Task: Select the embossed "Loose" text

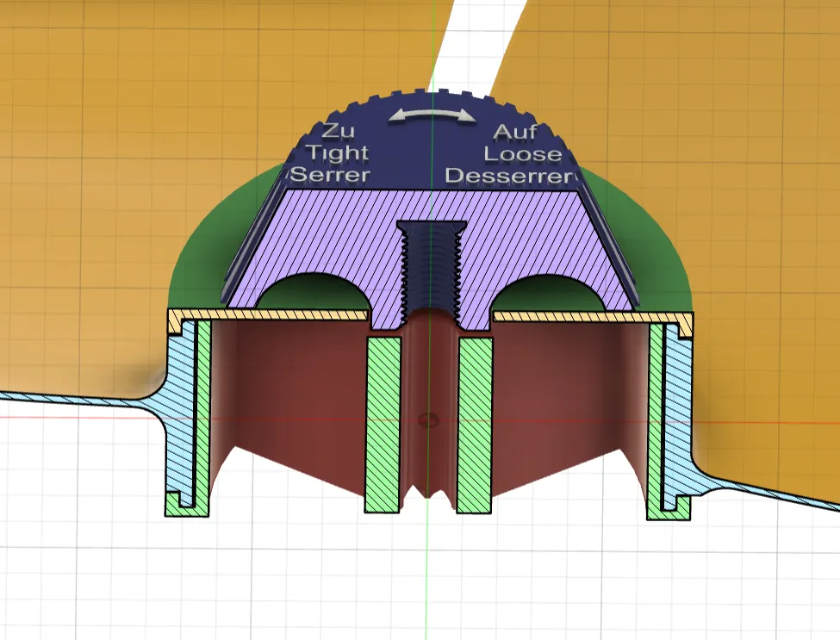Action: [x=523, y=154]
